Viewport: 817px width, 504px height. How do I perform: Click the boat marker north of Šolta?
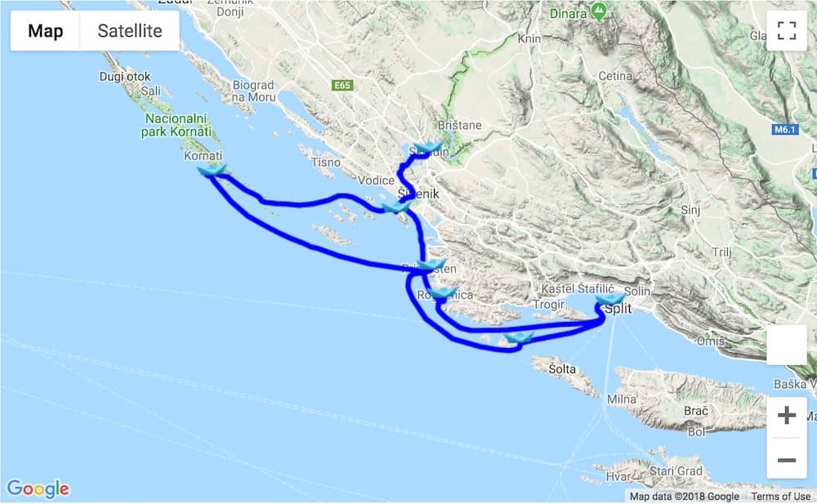pos(519,337)
